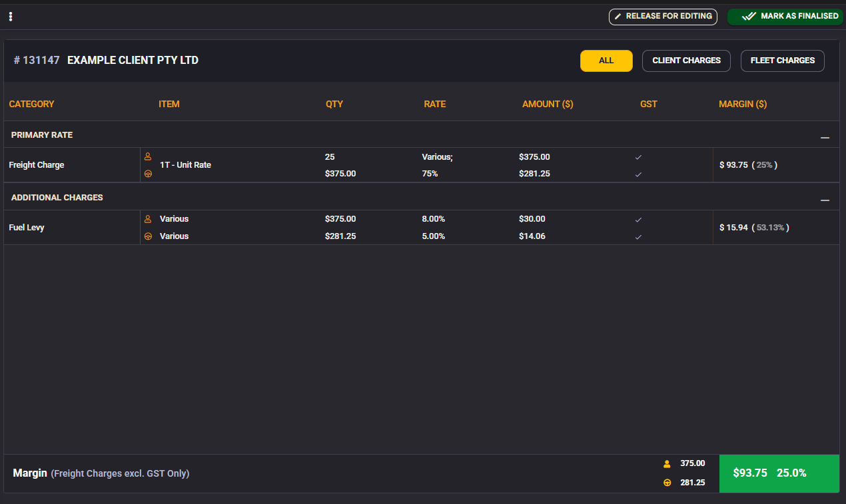846x504 pixels.
Task: Click the Amount ($) column header
Action: pos(548,105)
